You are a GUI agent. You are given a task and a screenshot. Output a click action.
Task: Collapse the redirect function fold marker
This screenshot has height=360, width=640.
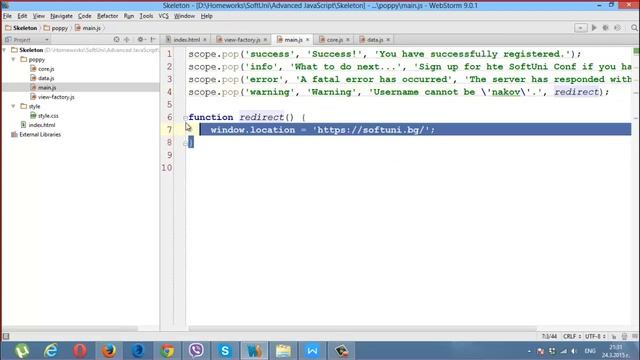[185, 118]
